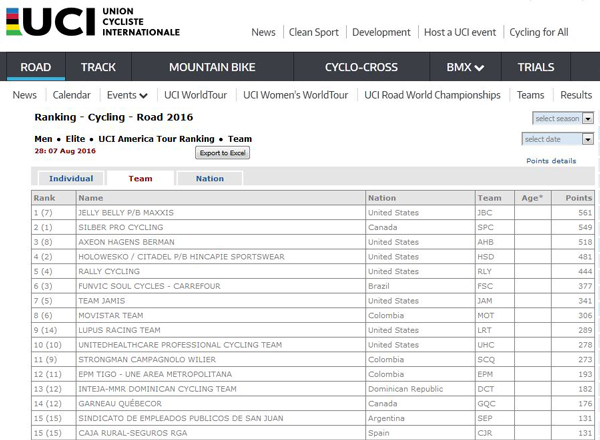Viewport: 600px width, 440px height.
Task: Click RALLY CYCLING team name
Action: [109, 271]
